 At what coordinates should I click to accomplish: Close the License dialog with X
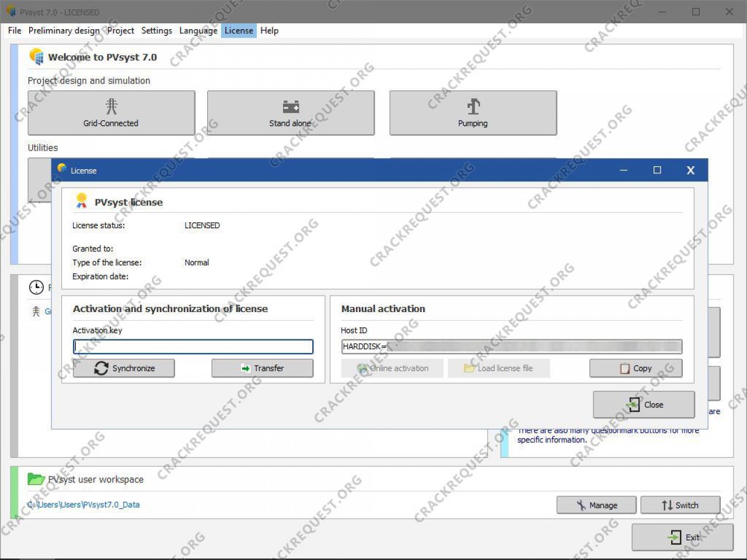tap(690, 170)
